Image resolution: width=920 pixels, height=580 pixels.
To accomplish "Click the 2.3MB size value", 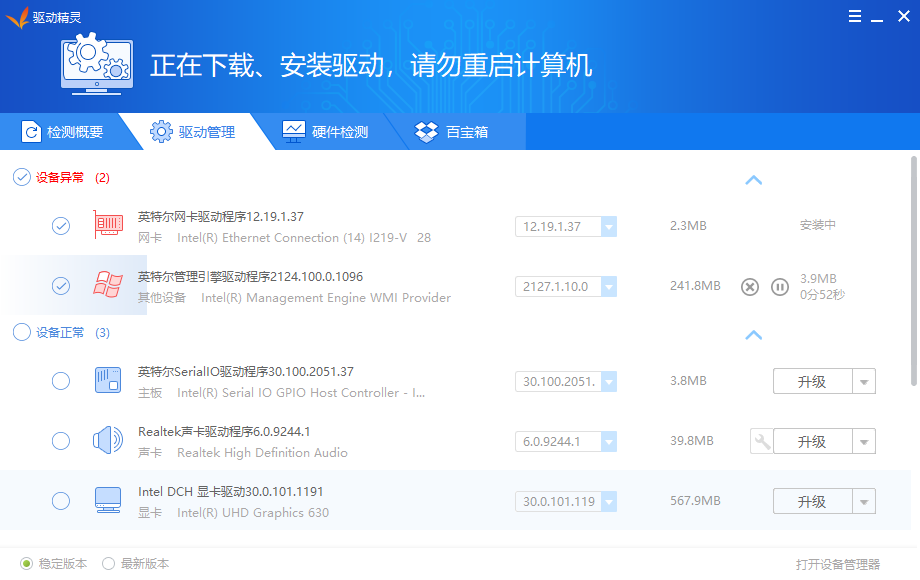I will (688, 226).
